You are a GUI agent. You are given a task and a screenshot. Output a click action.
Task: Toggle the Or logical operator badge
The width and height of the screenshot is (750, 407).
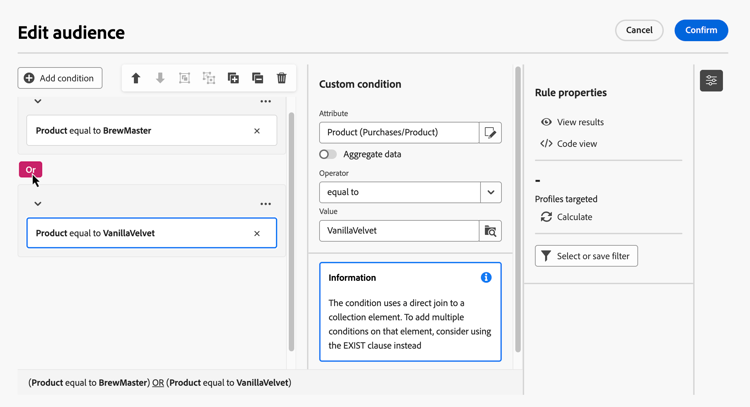tap(30, 169)
